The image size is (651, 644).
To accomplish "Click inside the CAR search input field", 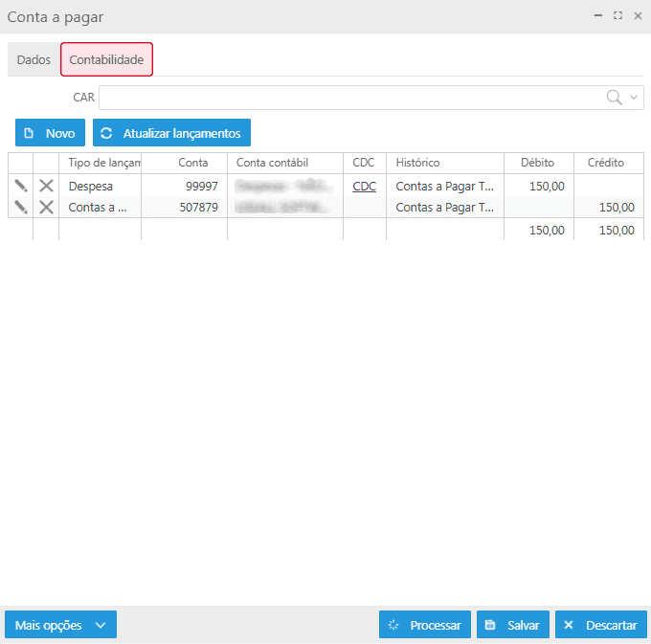I will pyautogui.click(x=349, y=98).
